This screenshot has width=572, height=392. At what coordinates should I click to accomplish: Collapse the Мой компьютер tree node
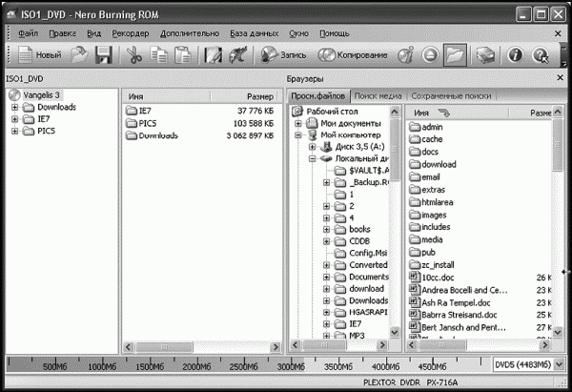[298, 135]
